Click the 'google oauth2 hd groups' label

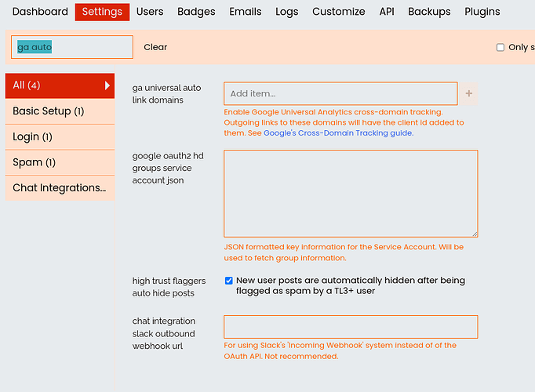pos(168,168)
